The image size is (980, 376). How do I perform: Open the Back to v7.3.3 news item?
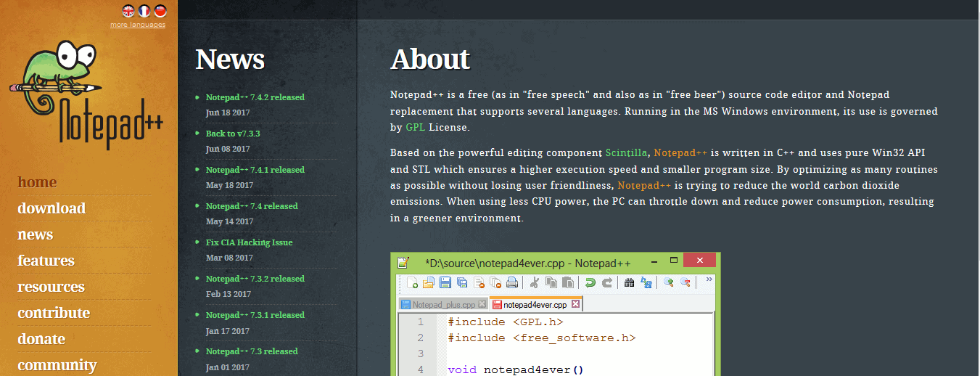[x=233, y=134]
